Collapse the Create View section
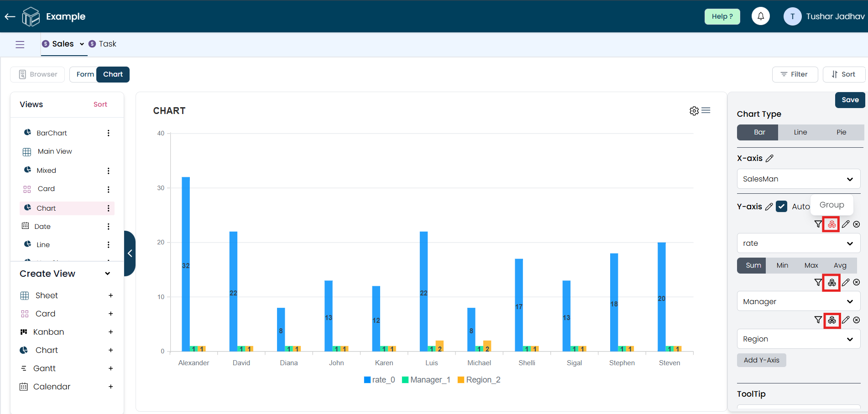The width and height of the screenshot is (868, 414). tap(108, 274)
